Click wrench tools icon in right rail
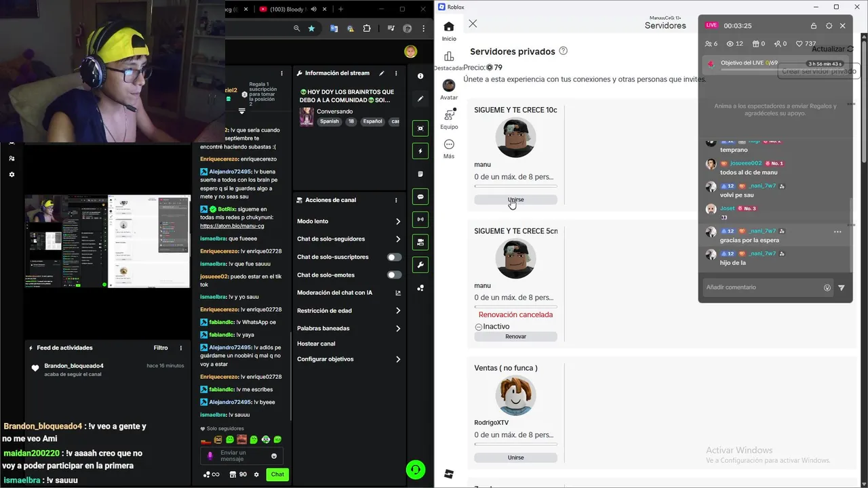The height and width of the screenshot is (488, 868). [420, 264]
